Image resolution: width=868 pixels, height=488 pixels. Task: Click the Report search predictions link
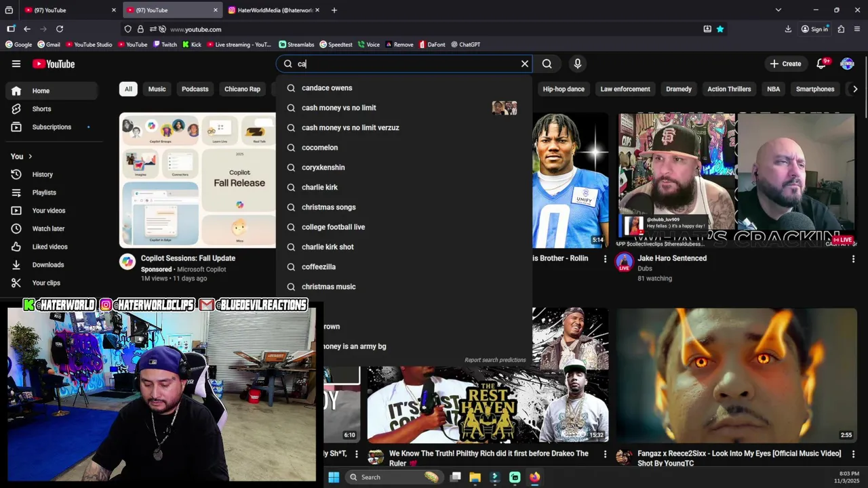pos(495,360)
